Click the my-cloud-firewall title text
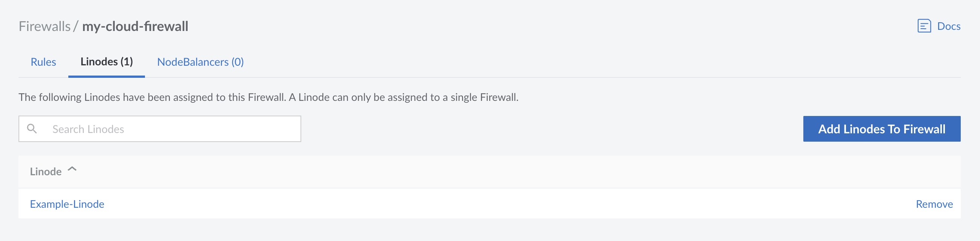The image size is (980, 241). tap(135, 26)
